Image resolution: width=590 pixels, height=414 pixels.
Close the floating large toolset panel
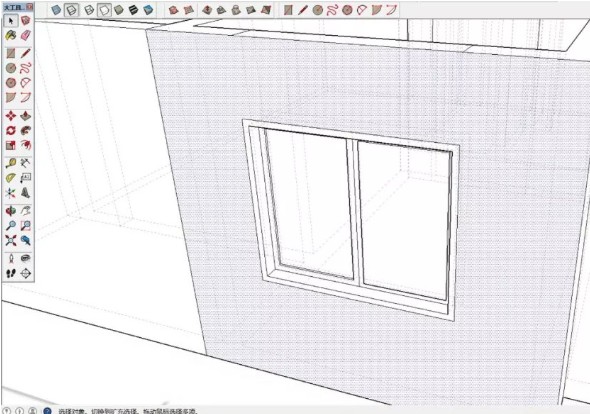(x=30, y=7)
